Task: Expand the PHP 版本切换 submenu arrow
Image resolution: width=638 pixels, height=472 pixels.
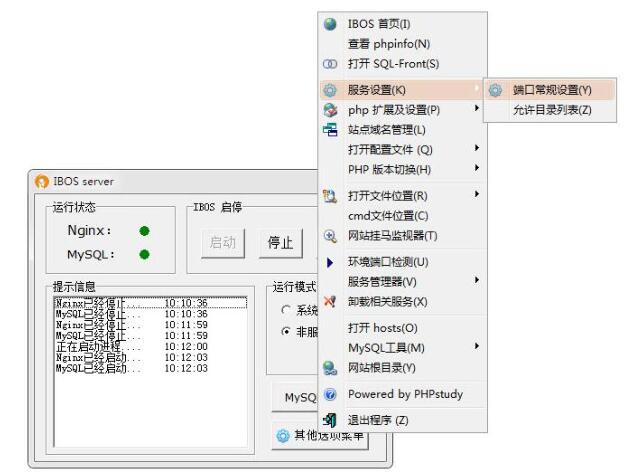Action: click(x=476, y=168)
